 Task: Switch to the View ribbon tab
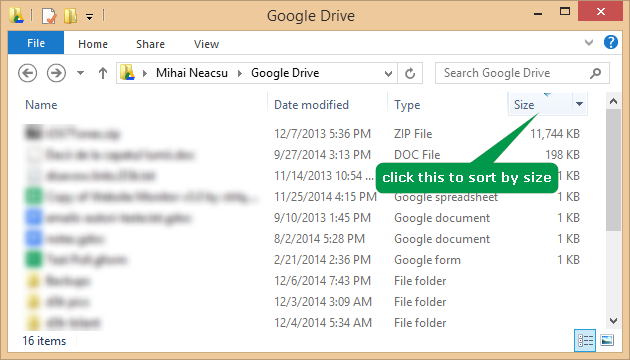point(207,44)
